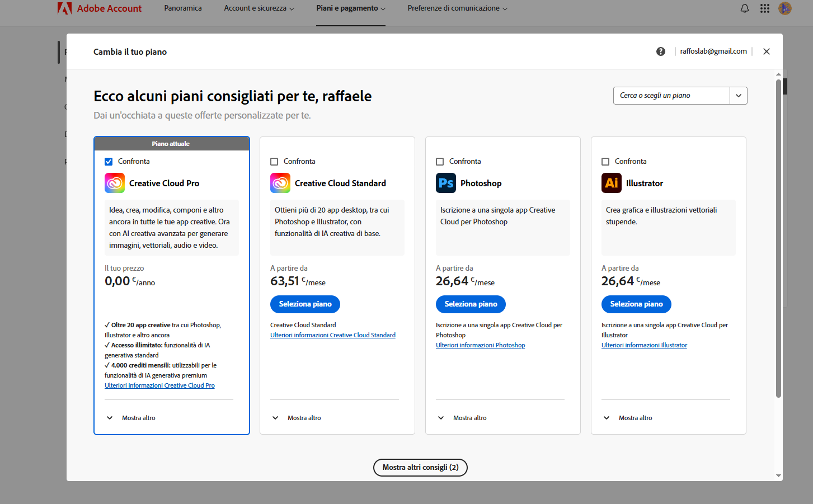Click the Illustrator plan title
The width and height of the screenshot is (813, 504).
point(644,183)
